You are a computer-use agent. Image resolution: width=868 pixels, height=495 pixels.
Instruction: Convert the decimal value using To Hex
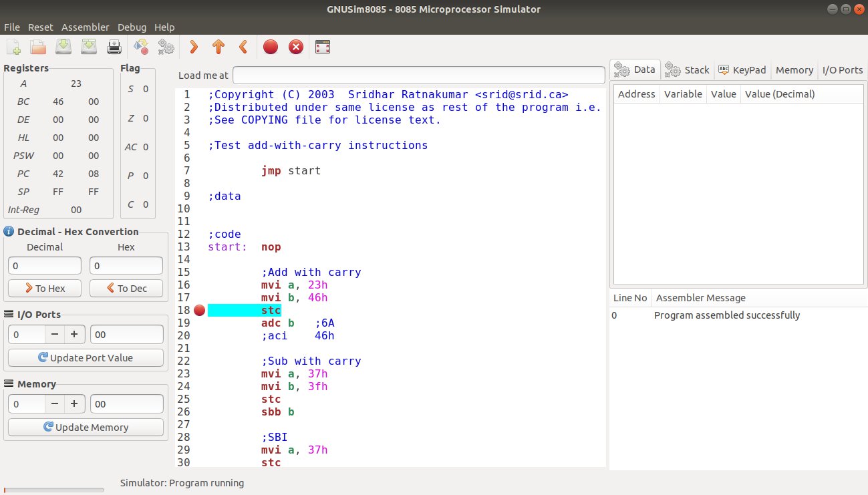44,288
